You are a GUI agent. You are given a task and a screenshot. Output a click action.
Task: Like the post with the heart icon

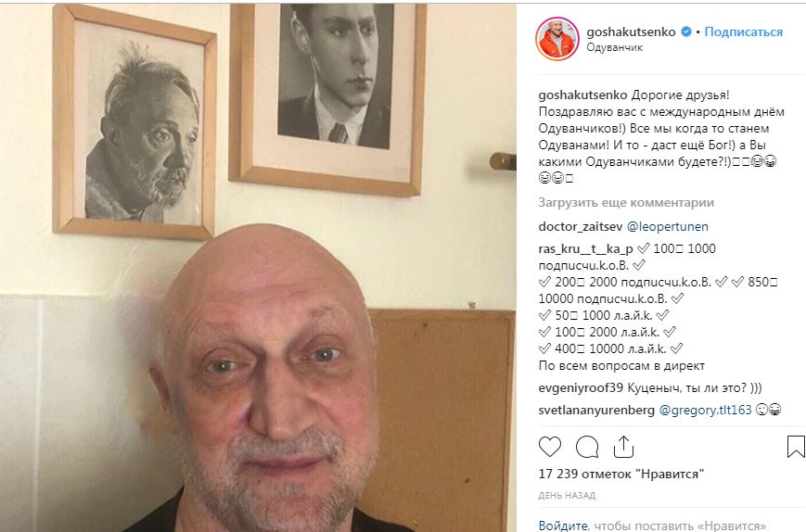pyautogui.click(x=549, y=447)
